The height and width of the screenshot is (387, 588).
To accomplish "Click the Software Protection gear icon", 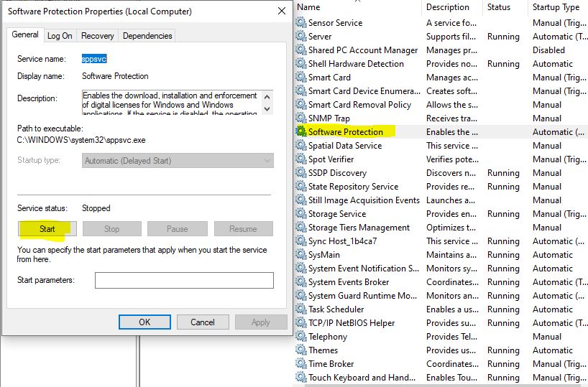I will coord(301,131).
